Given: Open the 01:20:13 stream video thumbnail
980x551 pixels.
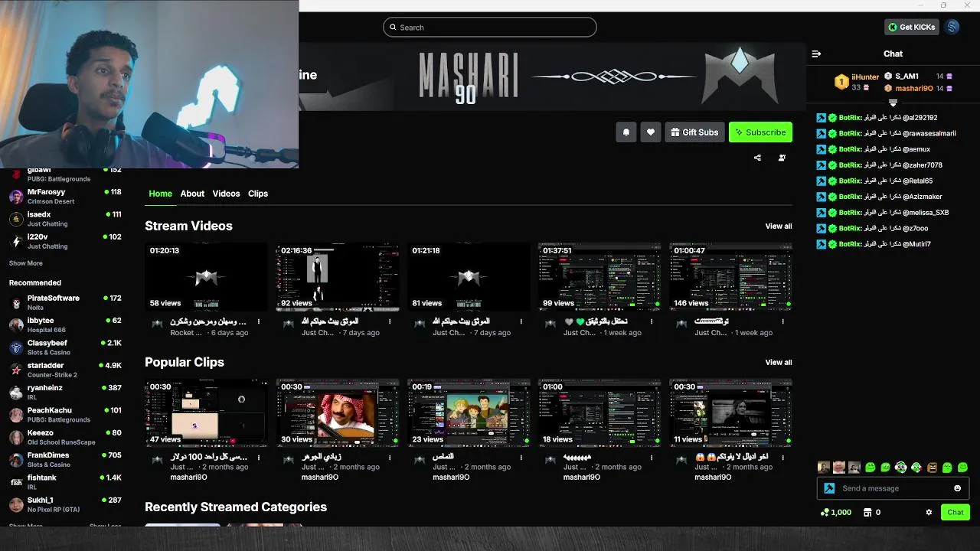Looking at the screenshot, I should click(x=207, y=277).
